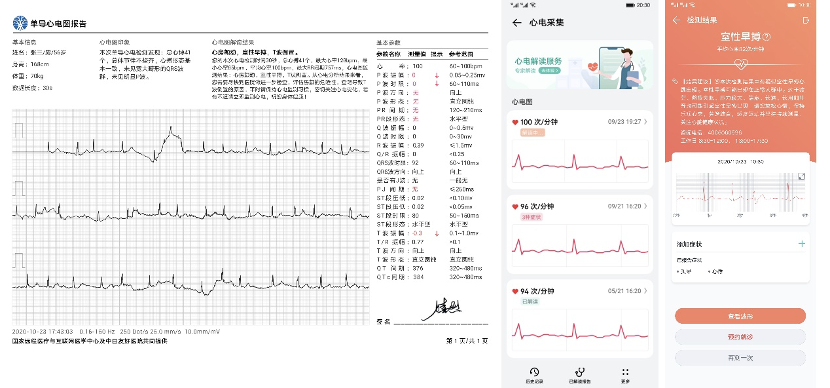The width and height of the screenshot is (830, 388).
Task: Tap battery icon on 心电采集 status bar
Action: (629, 5)
